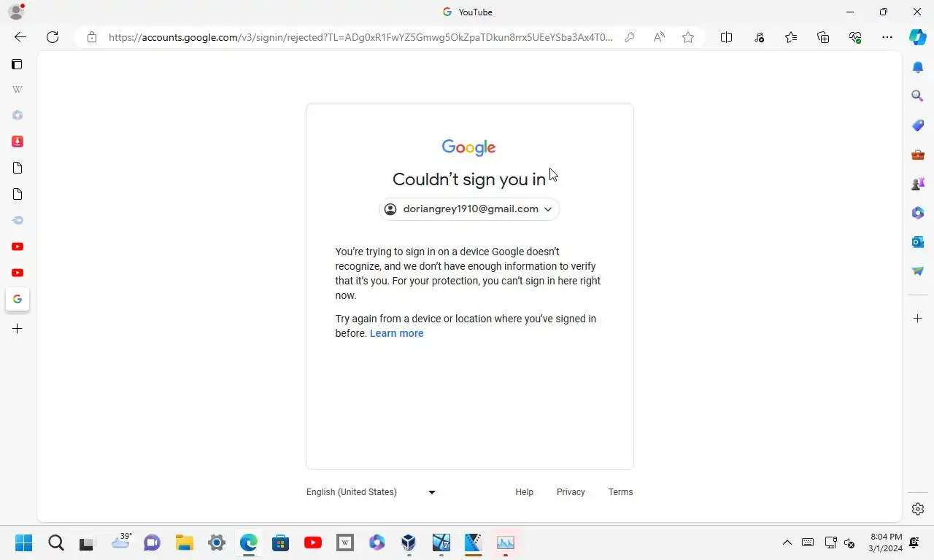Open Task View from the taskbar
The image size is (934, 560).
(x=88, y=542)
